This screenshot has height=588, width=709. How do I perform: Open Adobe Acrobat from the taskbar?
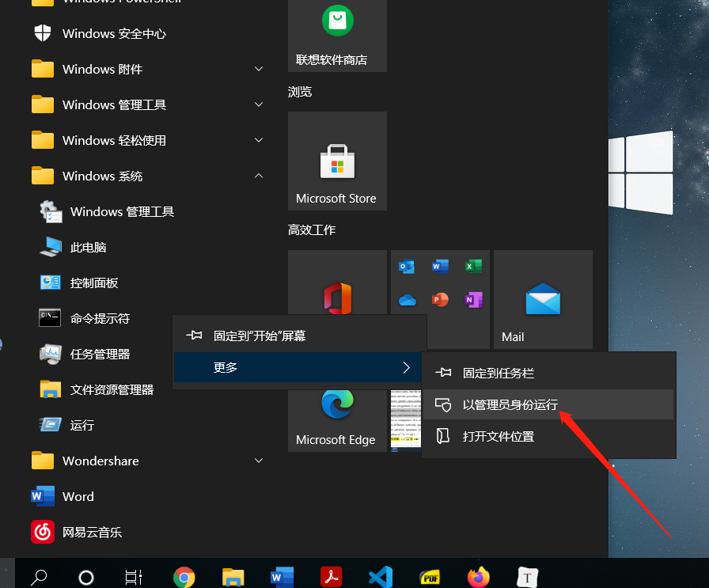click(x=331, y=578)
